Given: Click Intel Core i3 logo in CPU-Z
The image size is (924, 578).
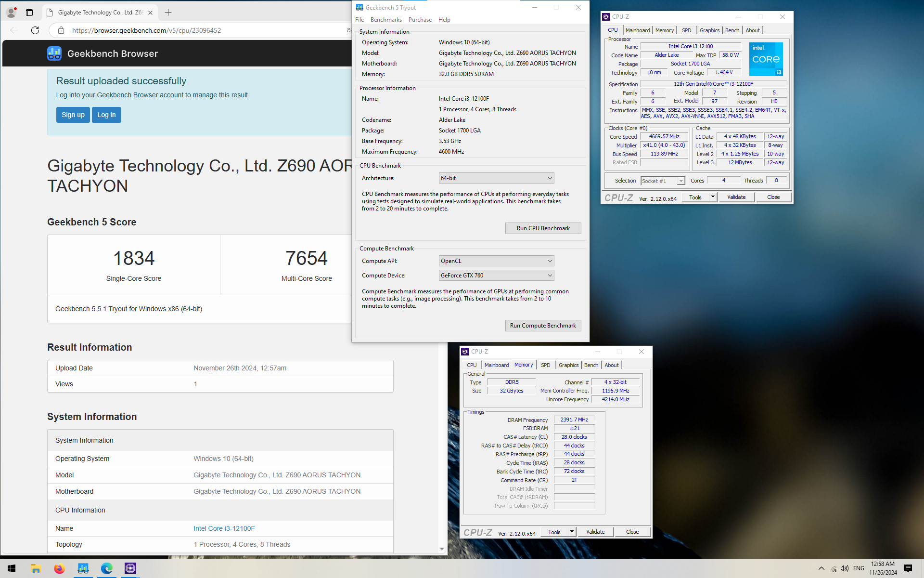Looking at the screenshot, I should (766, 59).
